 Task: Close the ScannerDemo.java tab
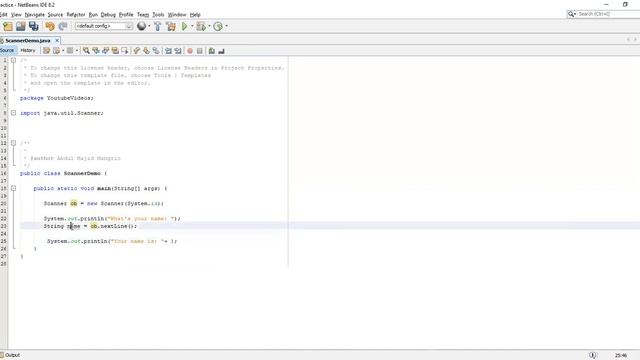57,40
